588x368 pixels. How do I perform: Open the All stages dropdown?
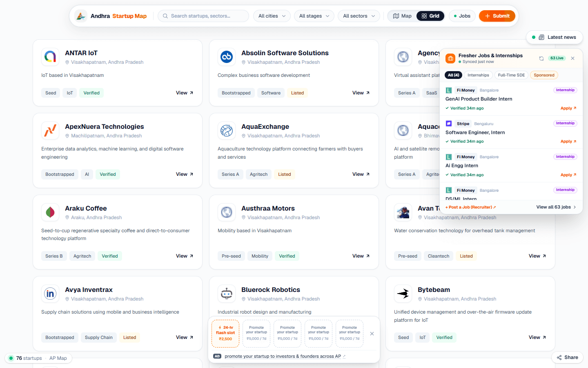(314, 16)
